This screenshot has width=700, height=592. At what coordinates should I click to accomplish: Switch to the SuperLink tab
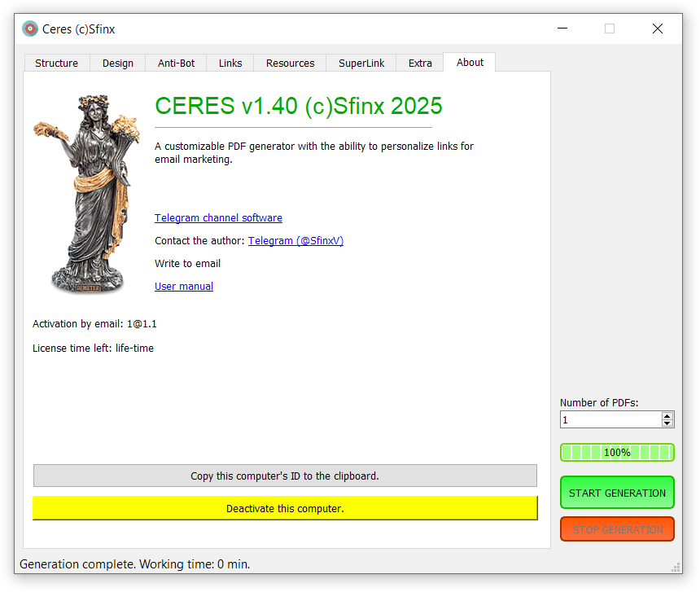[361, 64]
